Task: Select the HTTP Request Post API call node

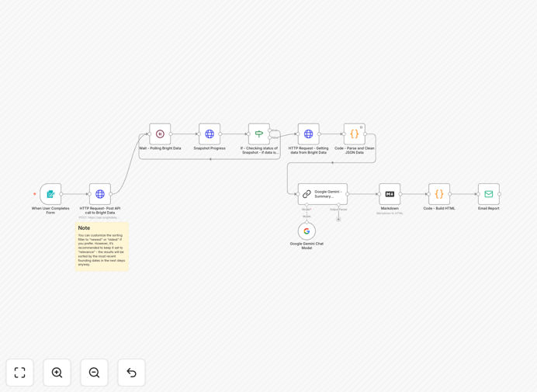Action: tap(100, 194)
